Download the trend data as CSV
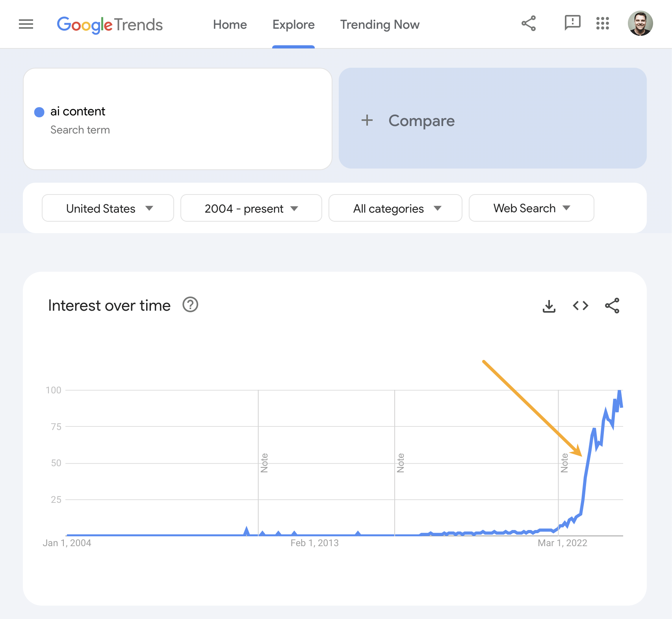 coord(549,306)
